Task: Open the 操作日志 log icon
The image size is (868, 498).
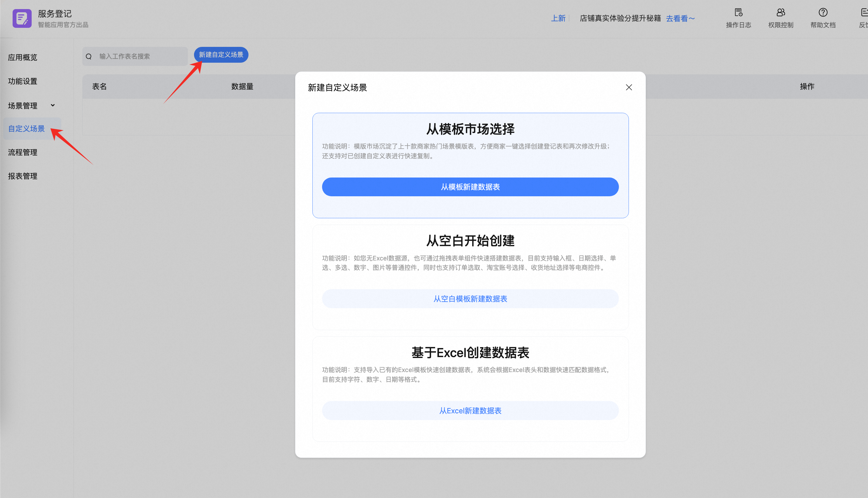Action: 738,13
